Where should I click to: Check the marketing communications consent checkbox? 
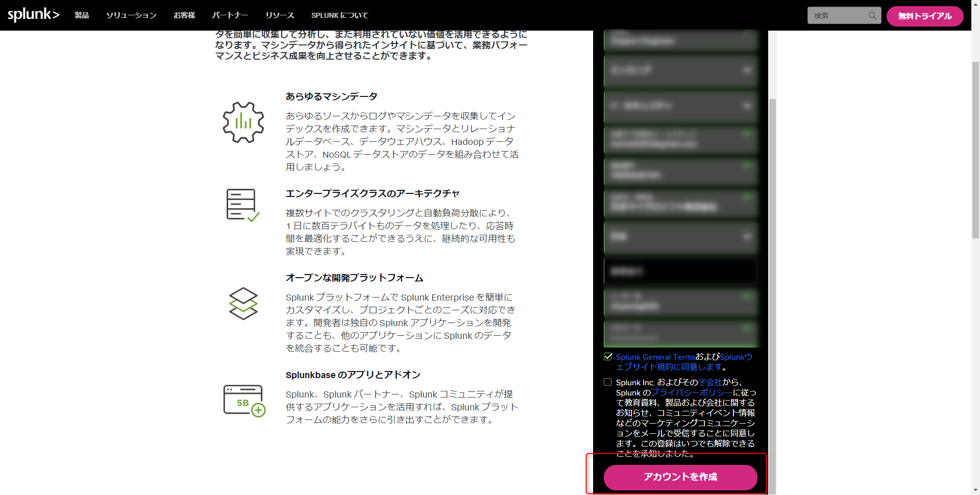(x=608, y=382)
